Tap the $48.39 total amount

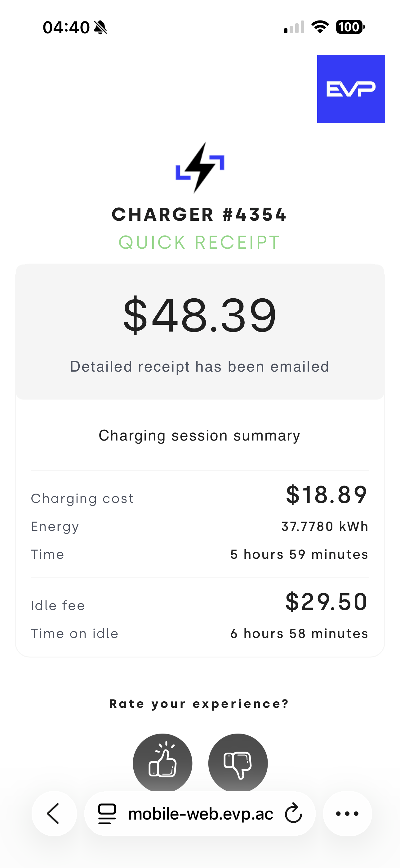click(x=200, y=315)
